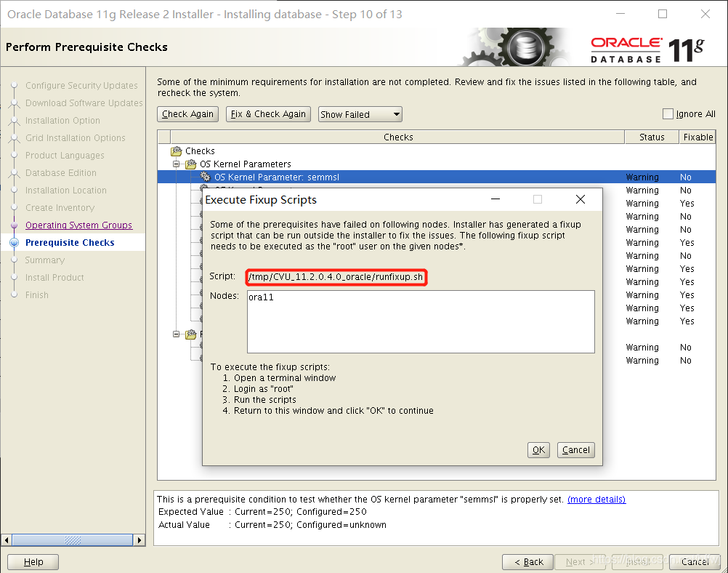Click sidebar scrollbar right arrow
The height and width of the screenshot is (573, 728).
[139, 540]
